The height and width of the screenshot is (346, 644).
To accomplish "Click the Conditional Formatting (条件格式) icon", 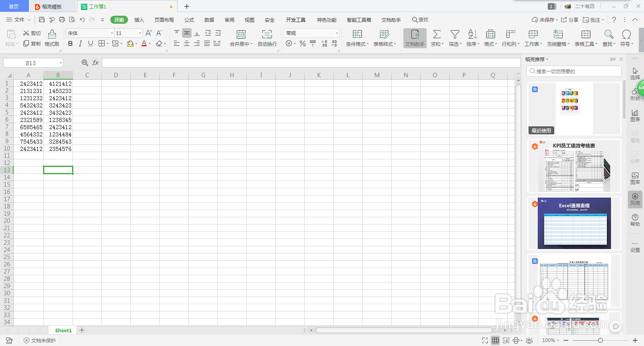I will pos(357,34).
